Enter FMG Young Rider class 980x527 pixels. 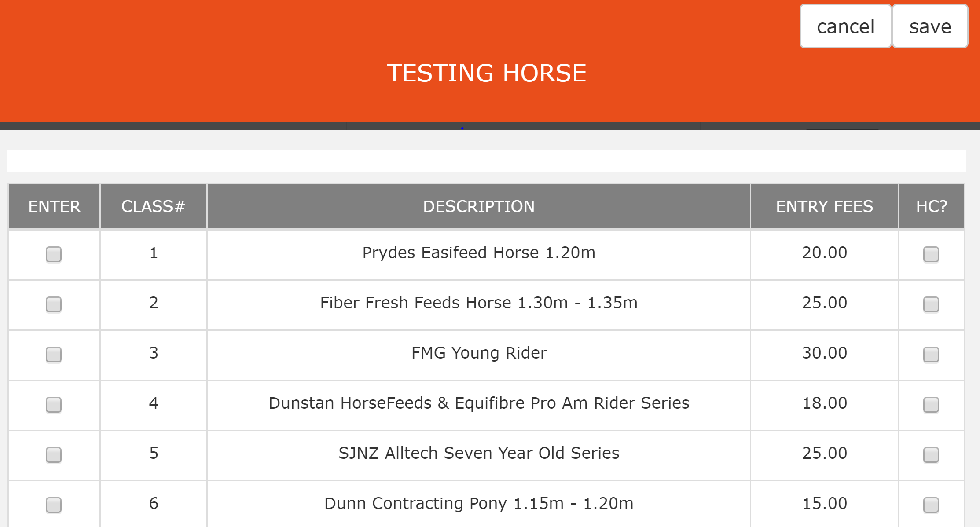point(54,354)
